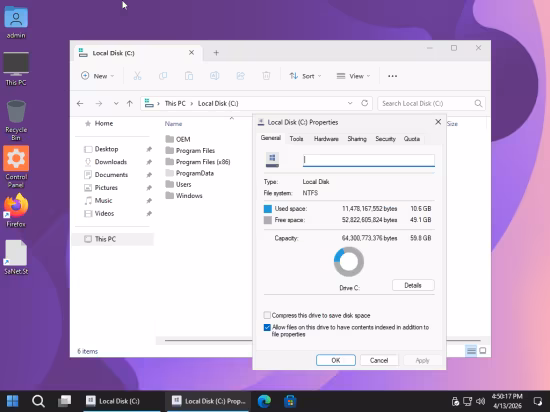Screen dimensions: 550x412
Task: Open the Security tab
Action: (385, 139)
